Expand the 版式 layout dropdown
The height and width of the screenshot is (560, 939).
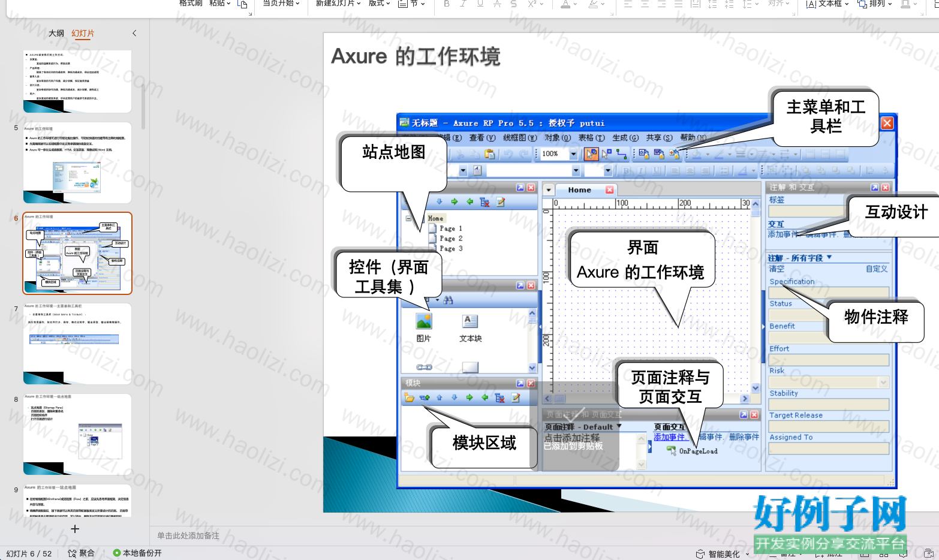[x=379, y=4]
